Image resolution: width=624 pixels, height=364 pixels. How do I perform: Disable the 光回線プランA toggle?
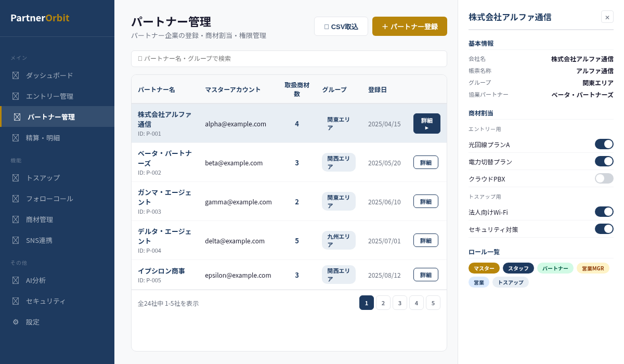pos(604,144)
